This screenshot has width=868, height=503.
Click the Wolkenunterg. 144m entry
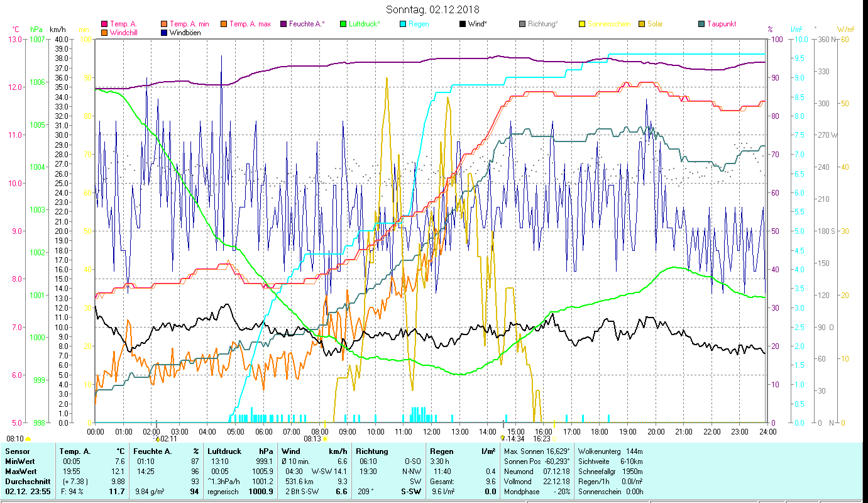tap(610, 451)
